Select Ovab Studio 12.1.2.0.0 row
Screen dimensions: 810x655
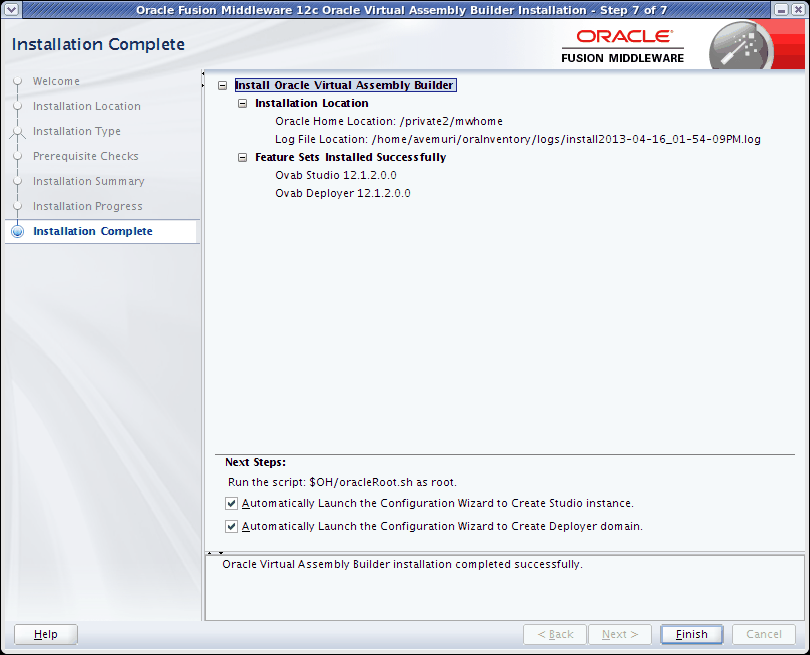[336, 175]
